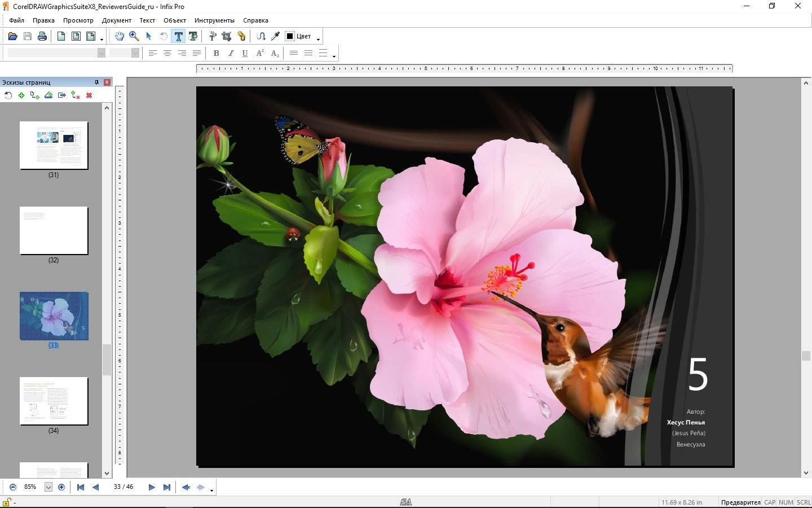Click the Save floppy disk icon

pyautogui.click(x=28, y=36)
